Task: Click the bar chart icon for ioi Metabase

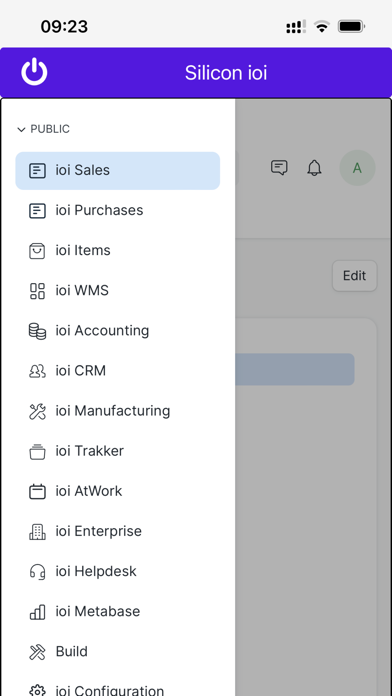Action: coord(37,612)
